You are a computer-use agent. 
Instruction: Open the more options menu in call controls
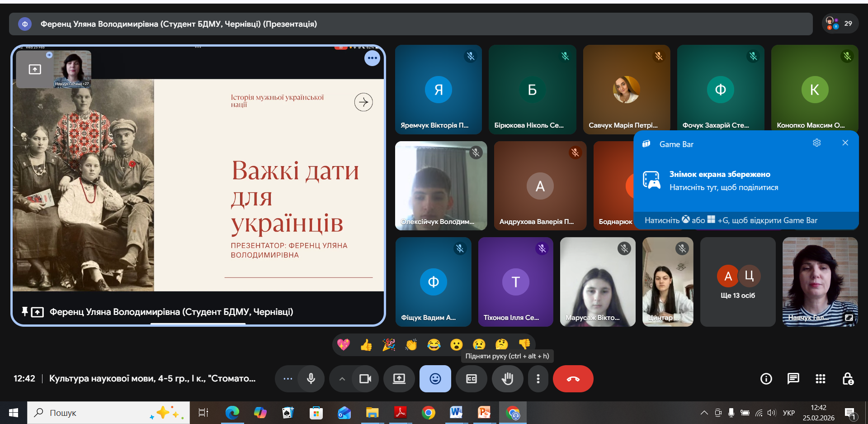tap(538, 379)
